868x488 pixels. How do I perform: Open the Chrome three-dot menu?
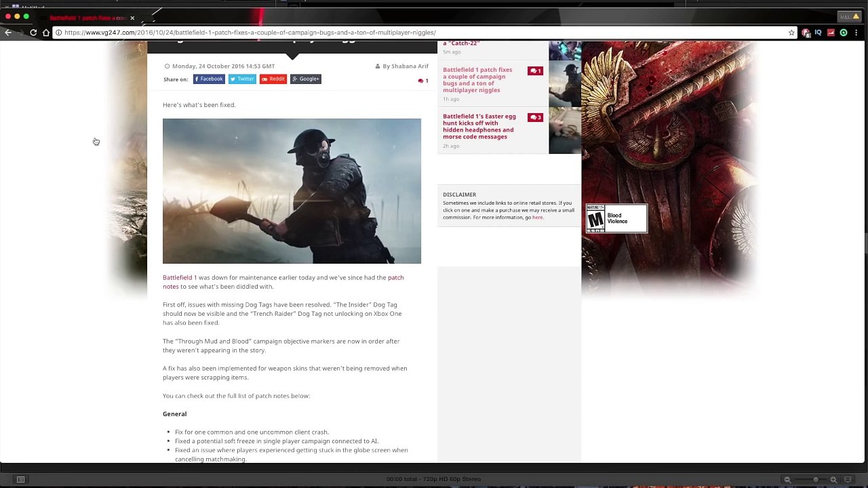click(857, 33)
